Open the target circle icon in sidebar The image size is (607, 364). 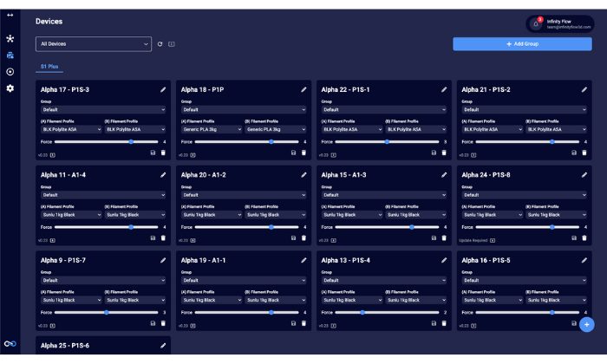10,72
